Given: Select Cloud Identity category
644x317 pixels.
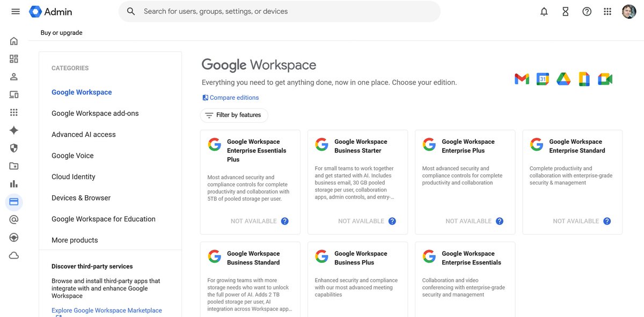Looking at the screenshot, I should 74,176.
